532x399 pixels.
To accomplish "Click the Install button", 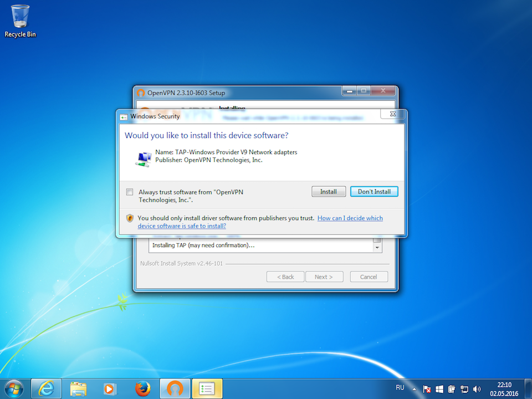I will [329, 192].
